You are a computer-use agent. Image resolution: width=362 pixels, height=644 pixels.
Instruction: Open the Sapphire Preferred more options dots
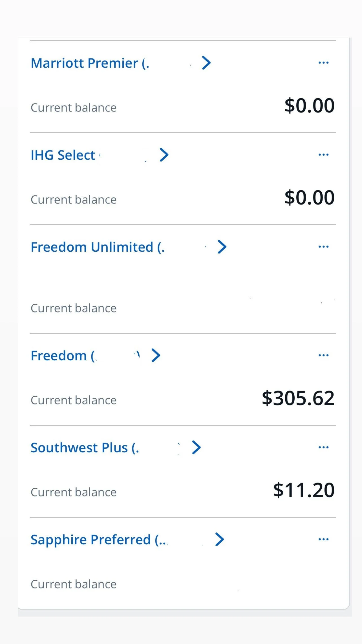click(323, 539)
